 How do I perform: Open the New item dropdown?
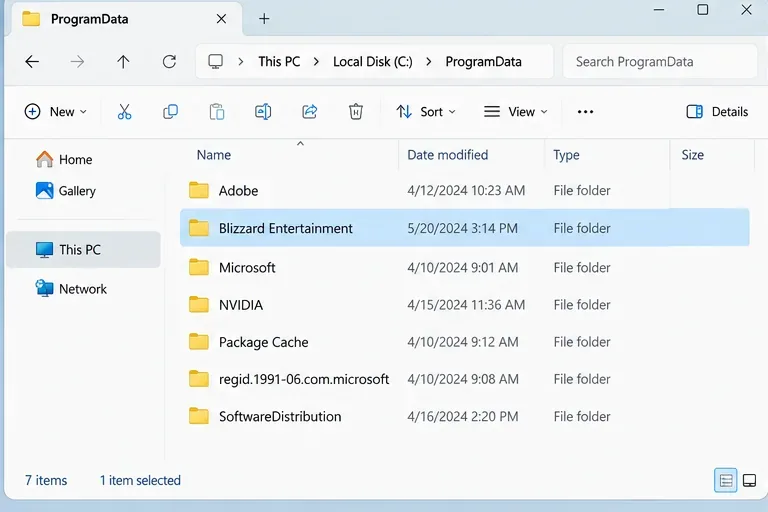click(x=56, y=112)
